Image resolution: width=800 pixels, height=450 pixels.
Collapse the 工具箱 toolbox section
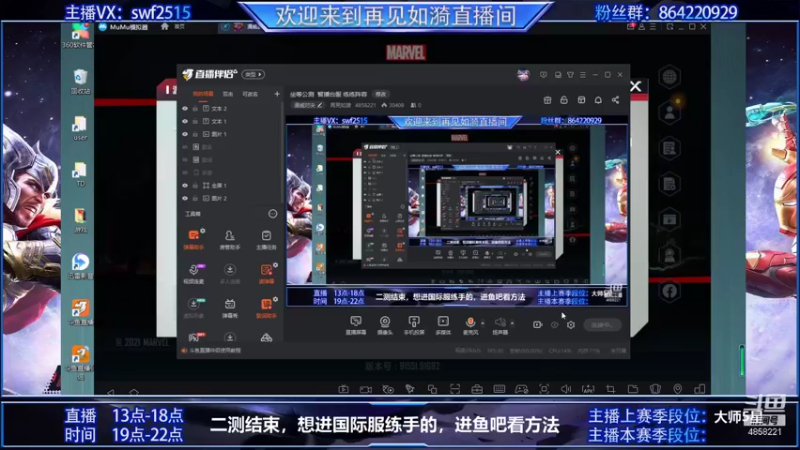(x=272, y=214)
